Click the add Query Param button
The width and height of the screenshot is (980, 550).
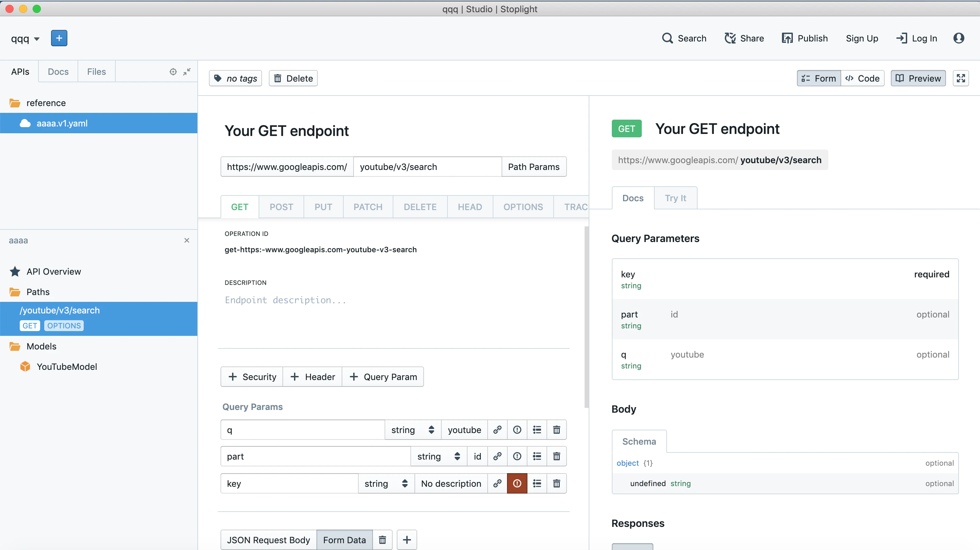[383, 377]
